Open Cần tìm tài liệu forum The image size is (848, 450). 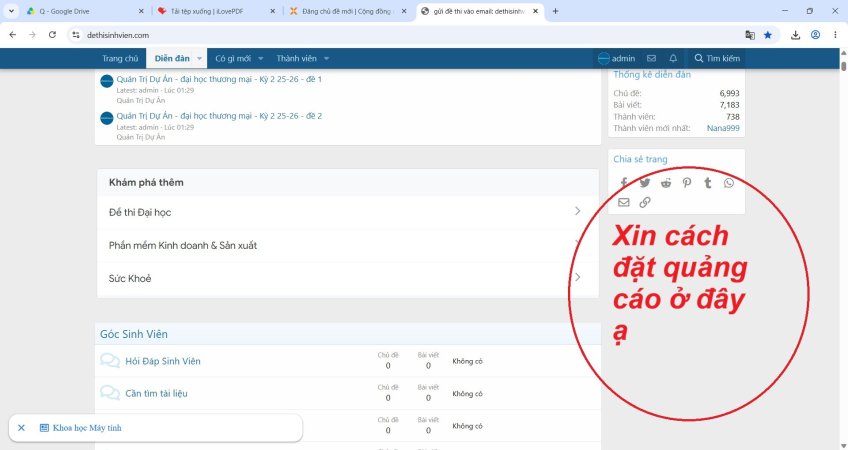(156, 393)
